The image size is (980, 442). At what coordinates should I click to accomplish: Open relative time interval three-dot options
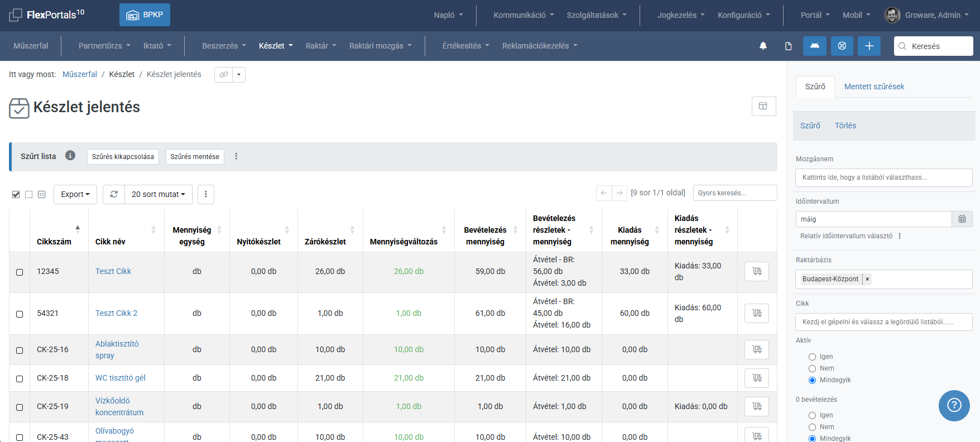[900, 236]
